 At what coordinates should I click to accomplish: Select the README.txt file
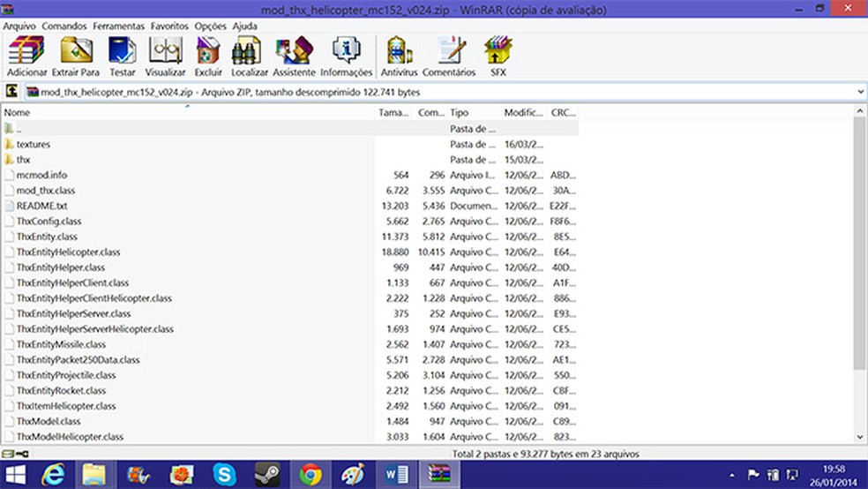(x=41, y=206)
